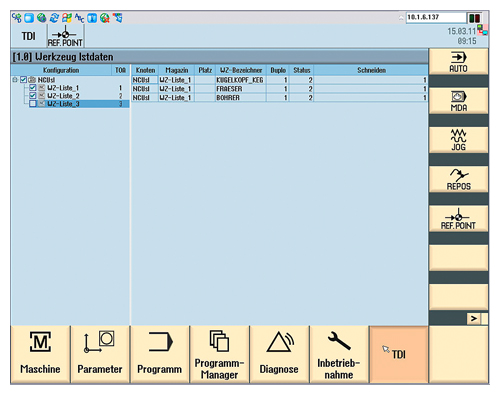Select the FRAESER tool row
The width and height of the screenshot is (500, 395).
coord(279,89)
